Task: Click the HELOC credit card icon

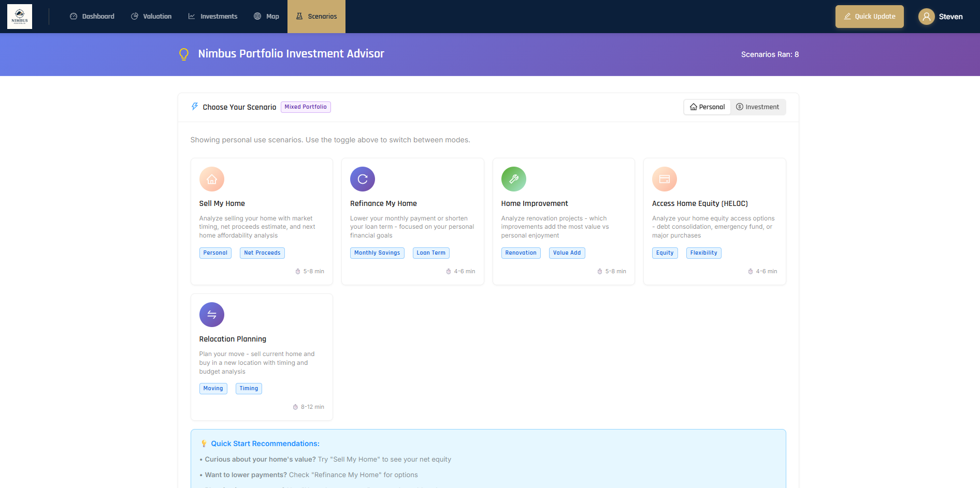Action: 664,179
